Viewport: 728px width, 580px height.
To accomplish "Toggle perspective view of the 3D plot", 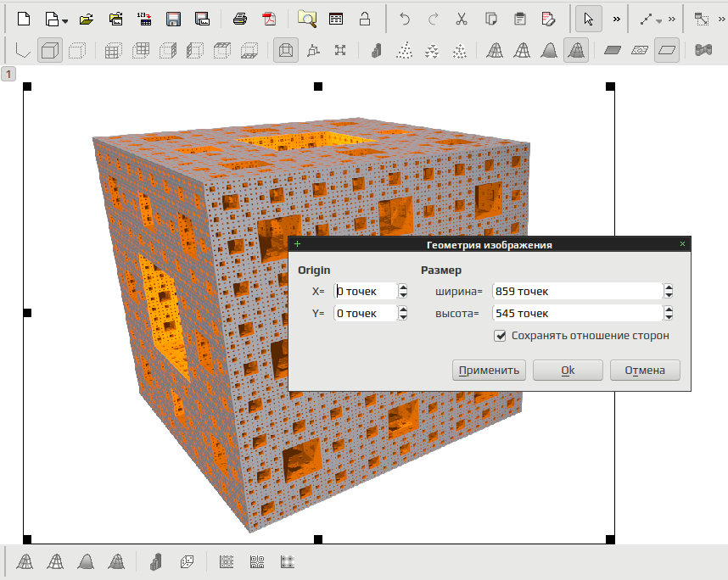I will (x=286, y=50).
